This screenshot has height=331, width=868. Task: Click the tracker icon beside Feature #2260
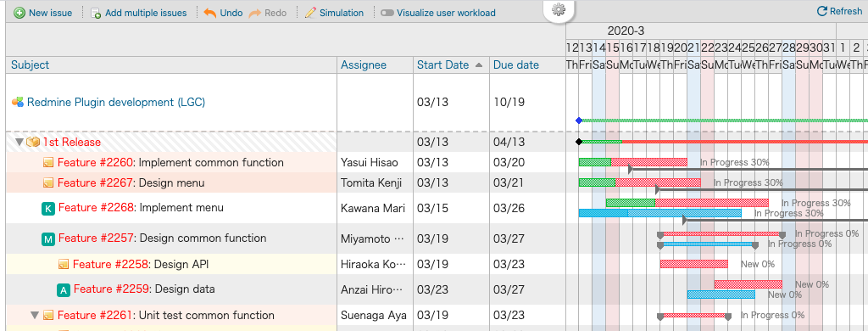(48, 162)
